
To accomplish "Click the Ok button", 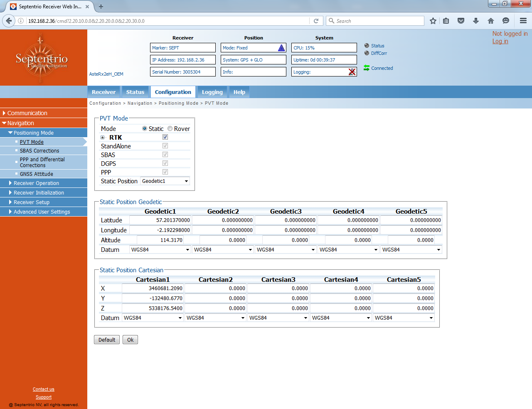I will click(x=131, y=340).
